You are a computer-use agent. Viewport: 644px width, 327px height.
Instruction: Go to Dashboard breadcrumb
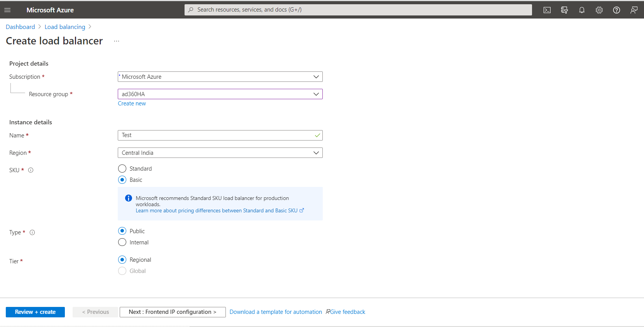[20, 27]
